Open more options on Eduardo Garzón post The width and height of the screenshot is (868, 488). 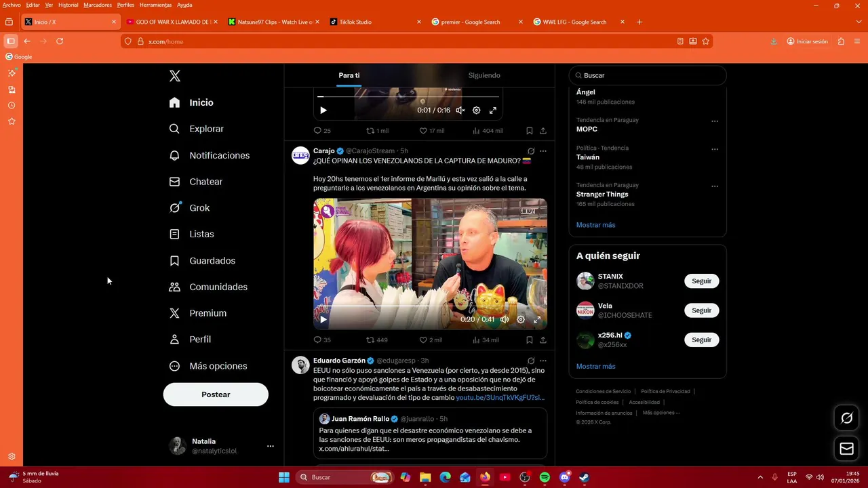(542, 361)
